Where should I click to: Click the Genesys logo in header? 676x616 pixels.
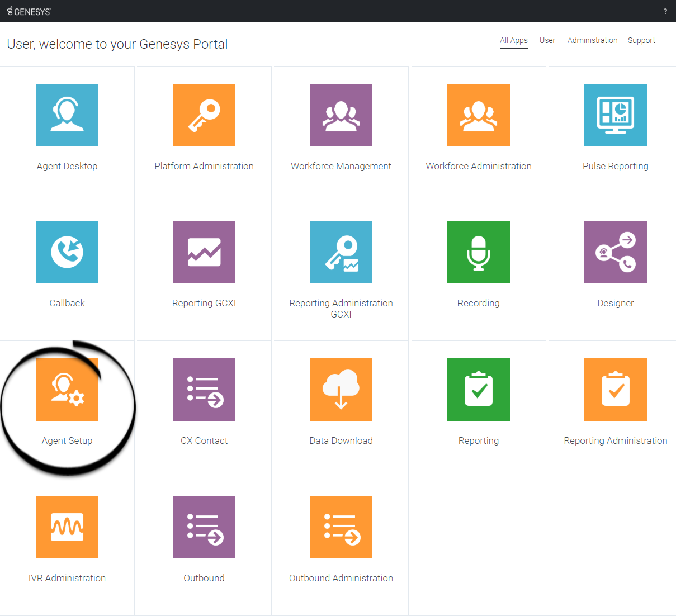click(29, 11)
